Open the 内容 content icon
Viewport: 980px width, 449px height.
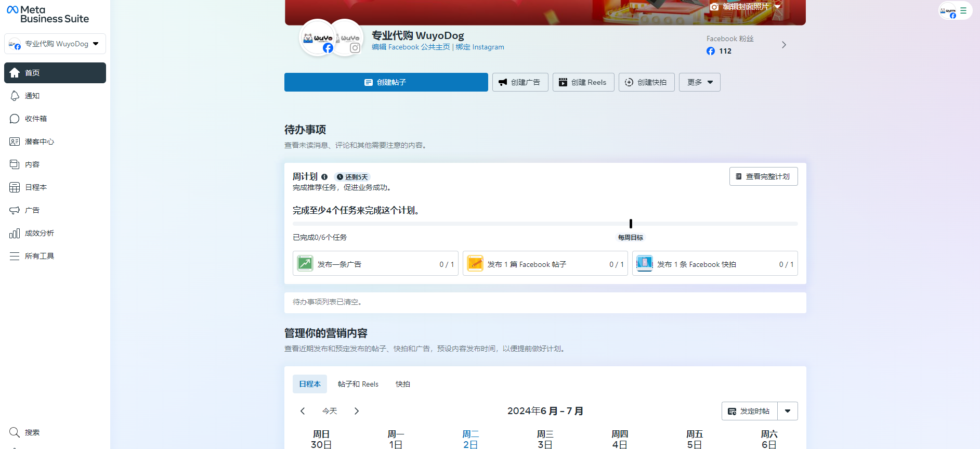(x=15, y=164)
